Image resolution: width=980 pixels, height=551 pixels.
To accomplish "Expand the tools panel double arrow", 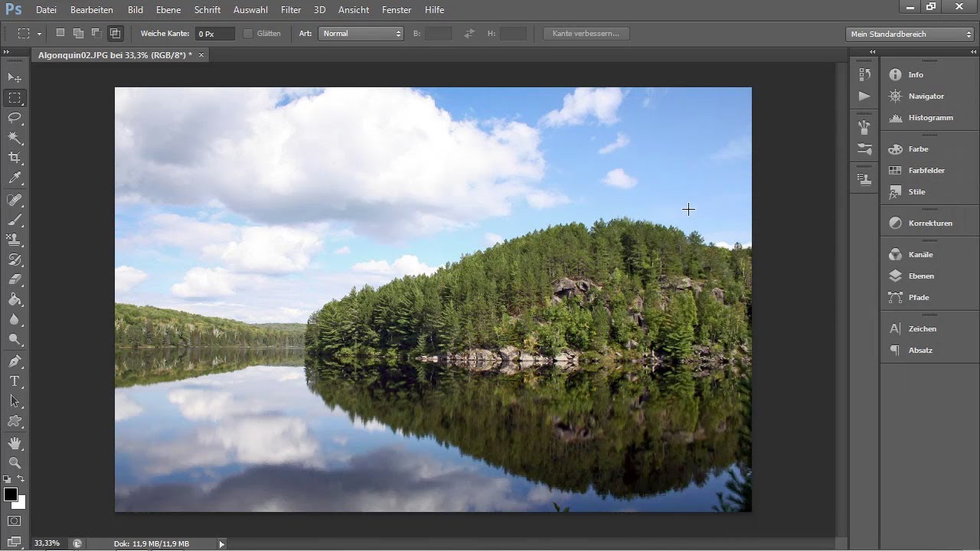I will 7,51.
